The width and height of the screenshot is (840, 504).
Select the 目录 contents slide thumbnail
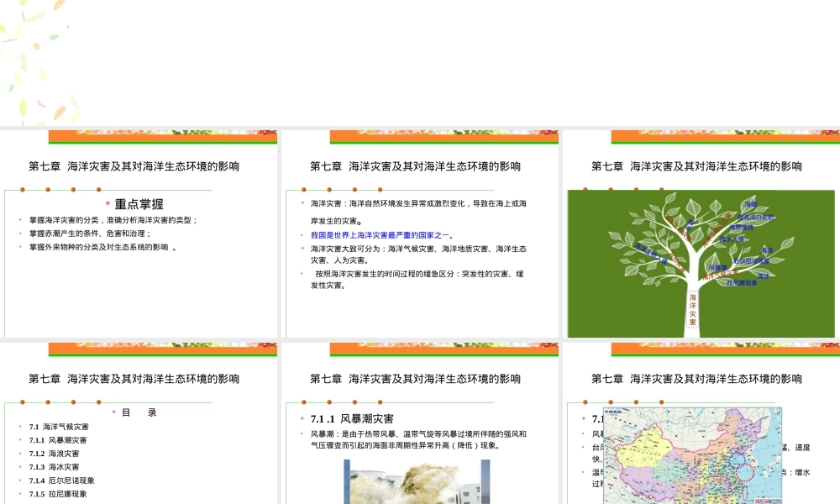point(139,423)
